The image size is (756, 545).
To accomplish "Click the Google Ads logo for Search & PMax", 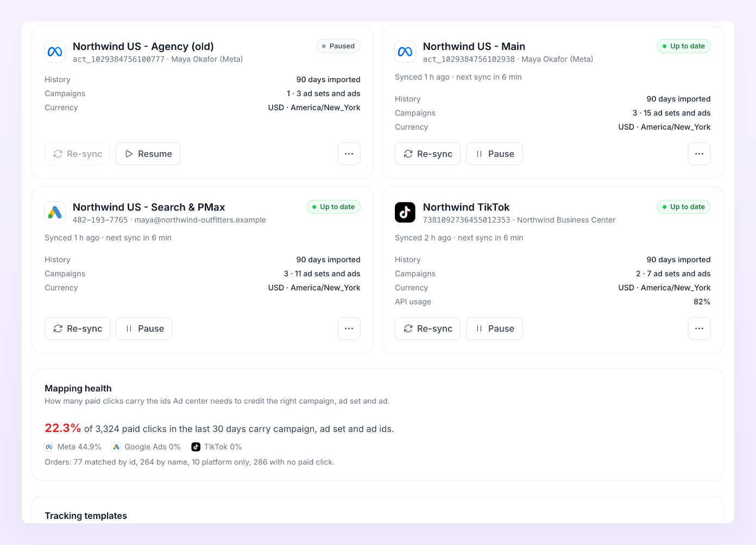I will coord(55,212).
